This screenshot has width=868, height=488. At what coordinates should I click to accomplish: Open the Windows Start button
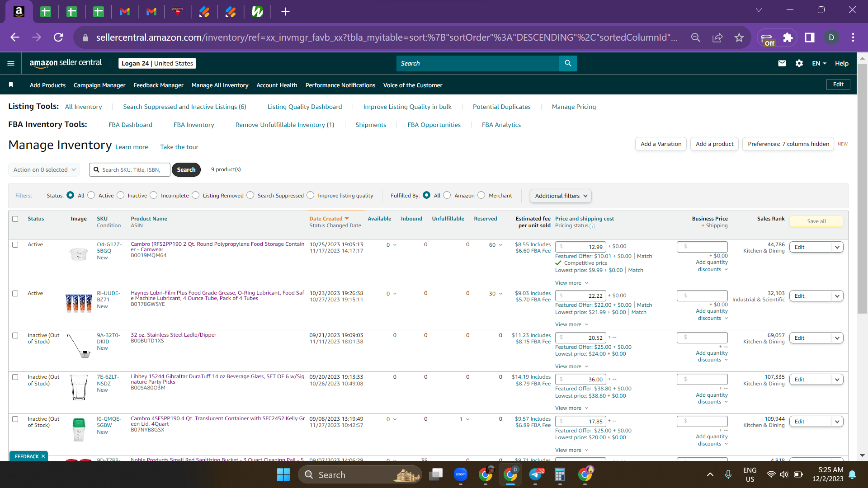283,475
